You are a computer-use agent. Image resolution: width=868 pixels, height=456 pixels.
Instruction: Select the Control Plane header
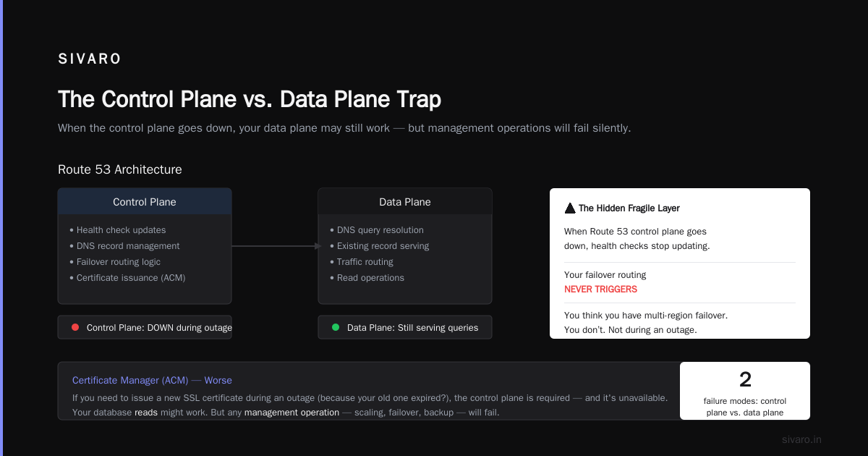(x=145, y=202)
